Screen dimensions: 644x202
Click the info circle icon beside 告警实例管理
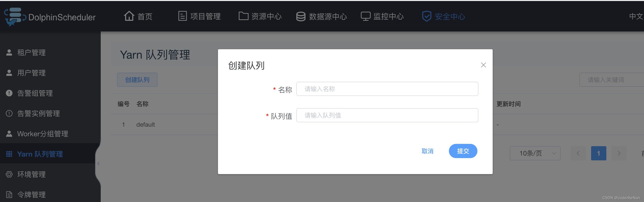pyautogui.click(x=9, y=113)
